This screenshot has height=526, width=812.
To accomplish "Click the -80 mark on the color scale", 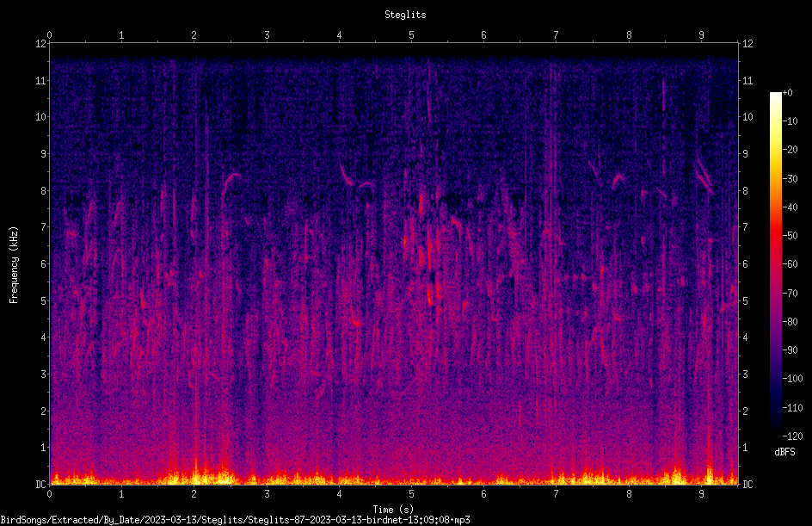I will click(x=790, y=322).
